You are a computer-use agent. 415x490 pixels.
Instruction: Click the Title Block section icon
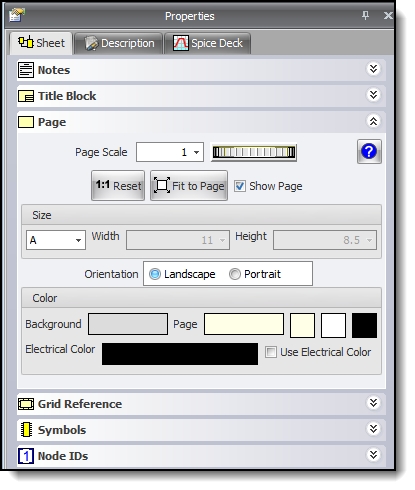26,96
